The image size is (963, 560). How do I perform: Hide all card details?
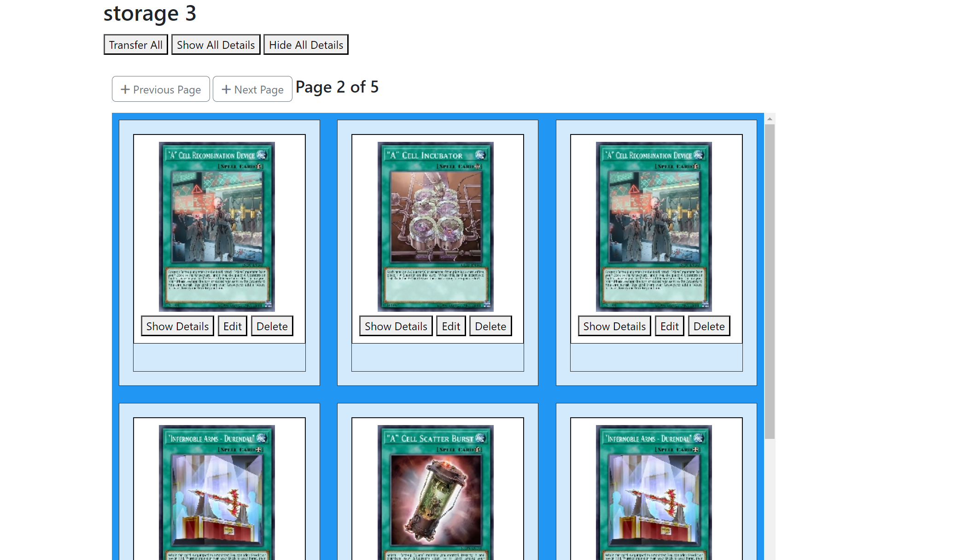[306, 45]
